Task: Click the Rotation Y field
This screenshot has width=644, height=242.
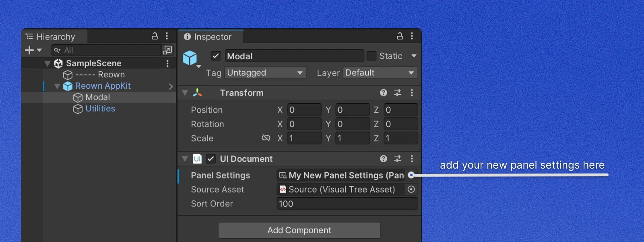Action: pyautogui.click(x=353, y=124)
